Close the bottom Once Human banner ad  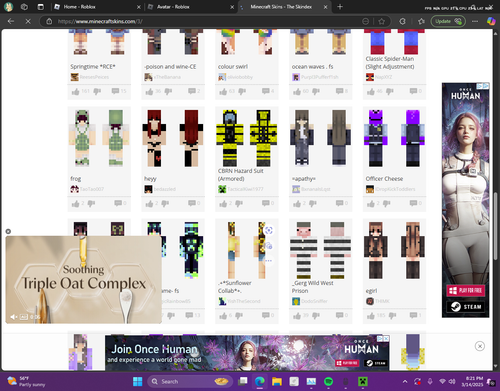coord(480,346)
